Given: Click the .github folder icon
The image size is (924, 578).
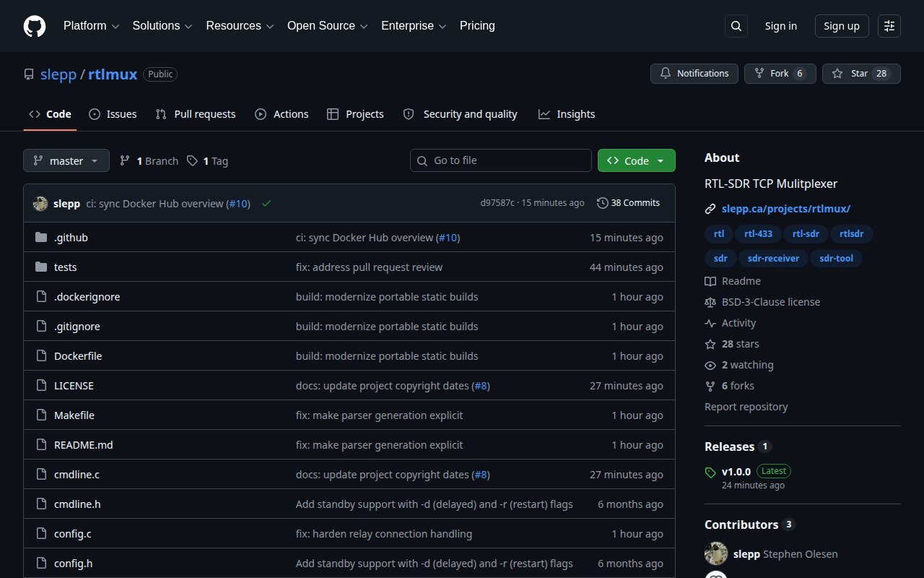Looking at the screenshot, I should tap(41, 238).
